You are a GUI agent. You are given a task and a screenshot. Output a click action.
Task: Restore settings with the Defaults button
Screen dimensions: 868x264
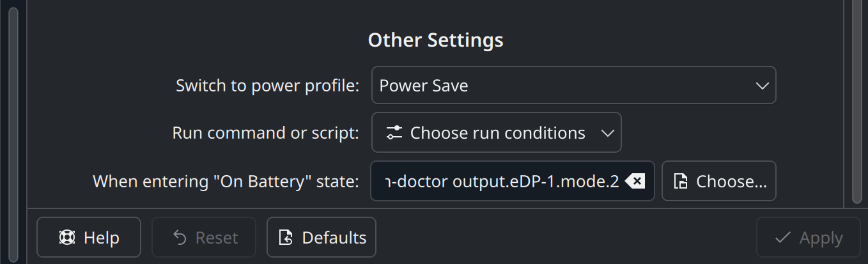322,238
